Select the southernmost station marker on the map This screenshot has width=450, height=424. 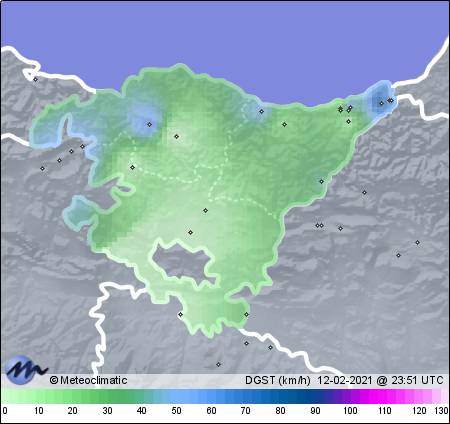tap(218, 364)
